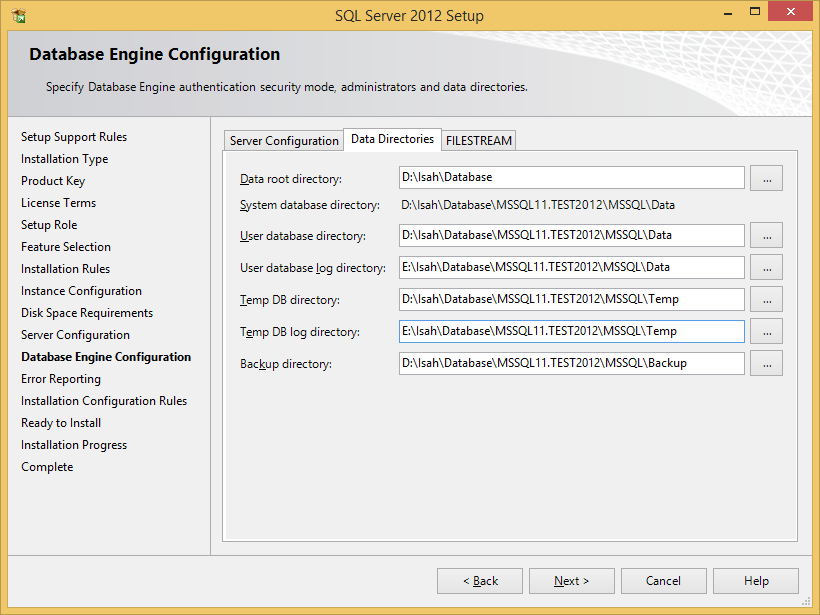820x615 pixels.
Task: Select Setup Support Rules step
Action: [74, 137]
